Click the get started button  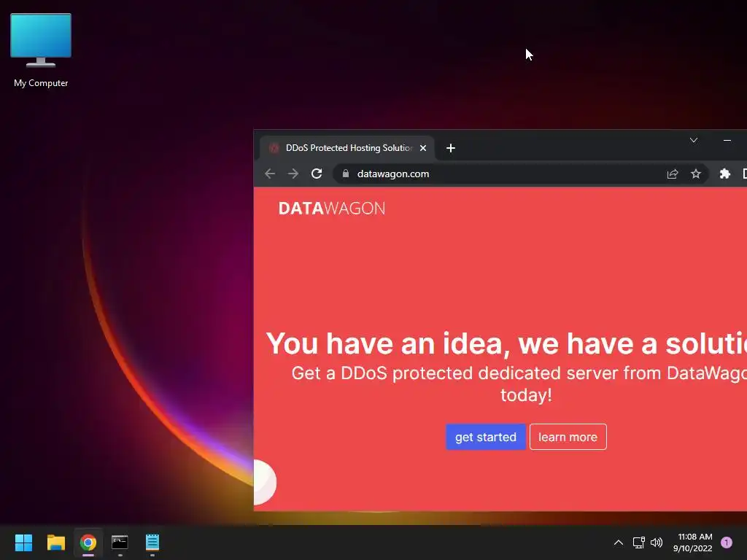[x=485, y=437]
